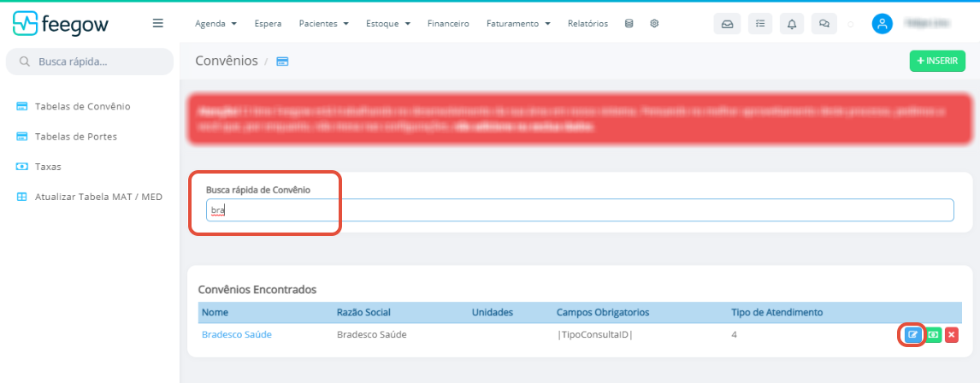Open Tabelas de Portes in sidebar
Image resolution: width=980 pixels, height=383 pixels.
point(66,136)
